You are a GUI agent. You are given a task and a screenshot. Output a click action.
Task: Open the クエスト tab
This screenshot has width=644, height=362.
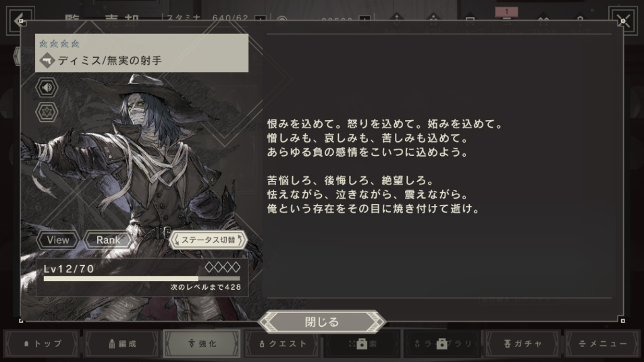tap(282, 344)
